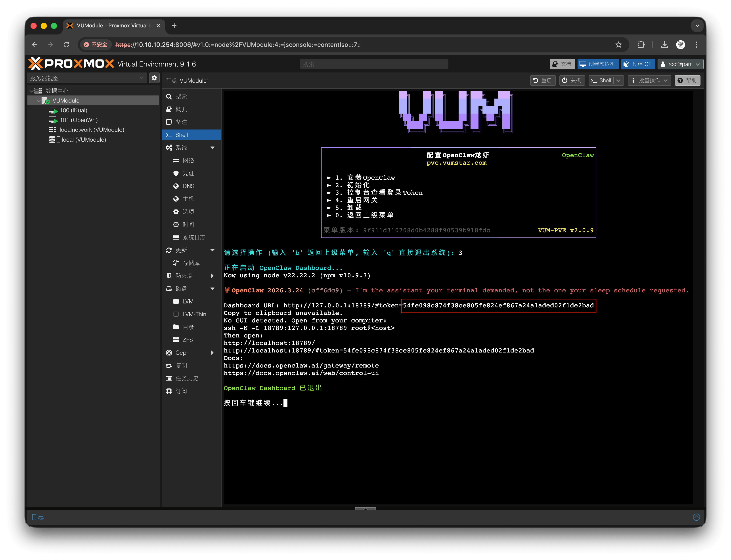Open the browser downloads icon
Viewport: 731px width, 560px height.
click(x=664, y=45)
